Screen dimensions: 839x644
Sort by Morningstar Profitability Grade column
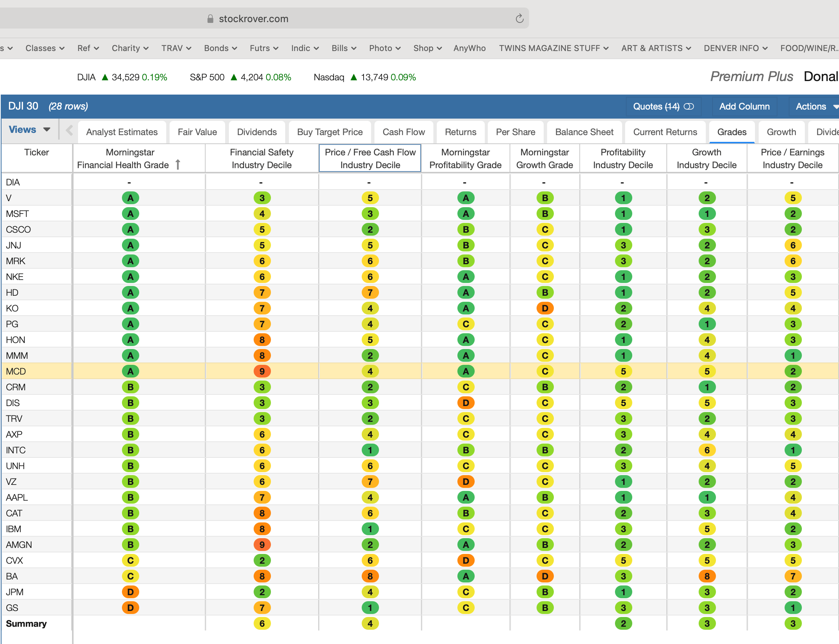click(x=465, y=158)
